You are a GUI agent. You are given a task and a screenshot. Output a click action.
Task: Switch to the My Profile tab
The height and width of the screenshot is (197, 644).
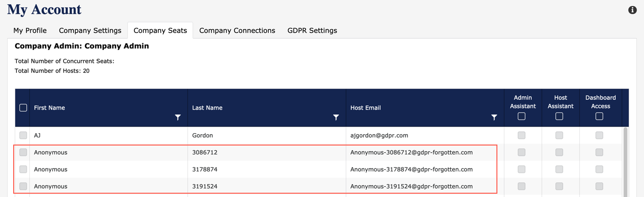point(30,31)
